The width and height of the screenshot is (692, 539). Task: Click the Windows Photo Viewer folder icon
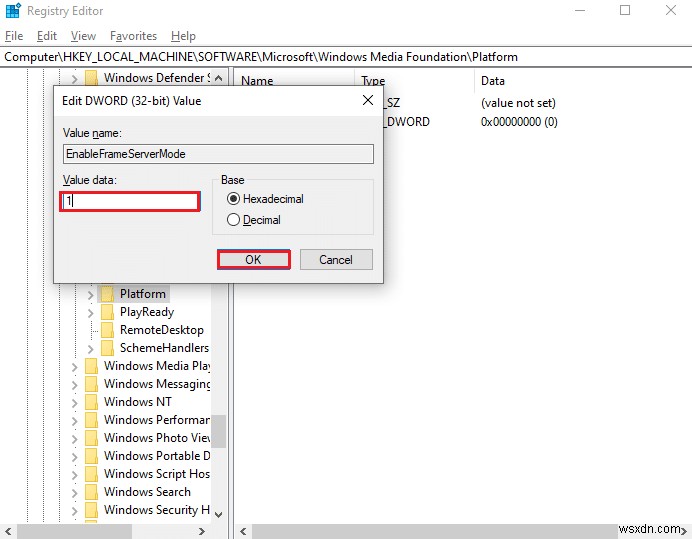click(91, 438)
